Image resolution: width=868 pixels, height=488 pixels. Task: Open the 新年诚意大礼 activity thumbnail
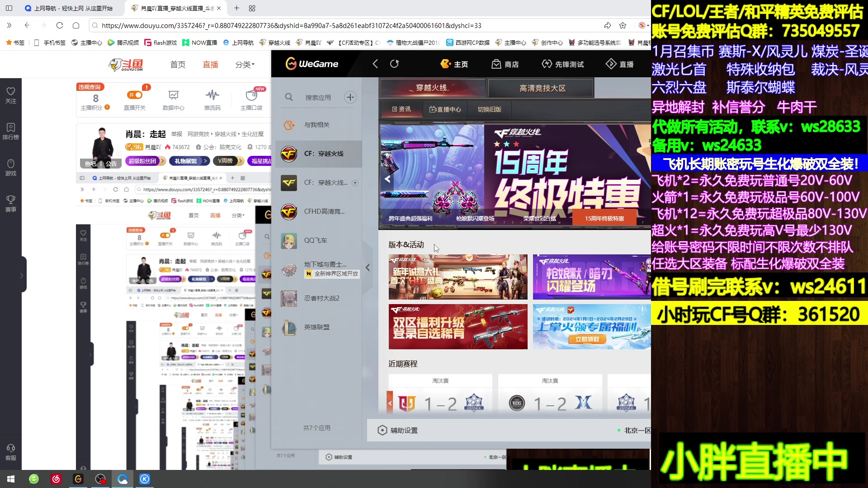[458, 277]
